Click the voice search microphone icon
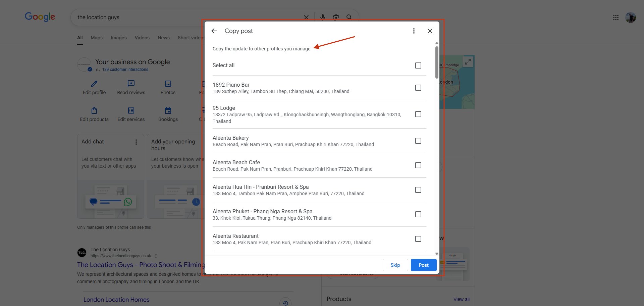Screen dimensions: 644x306 322,17
